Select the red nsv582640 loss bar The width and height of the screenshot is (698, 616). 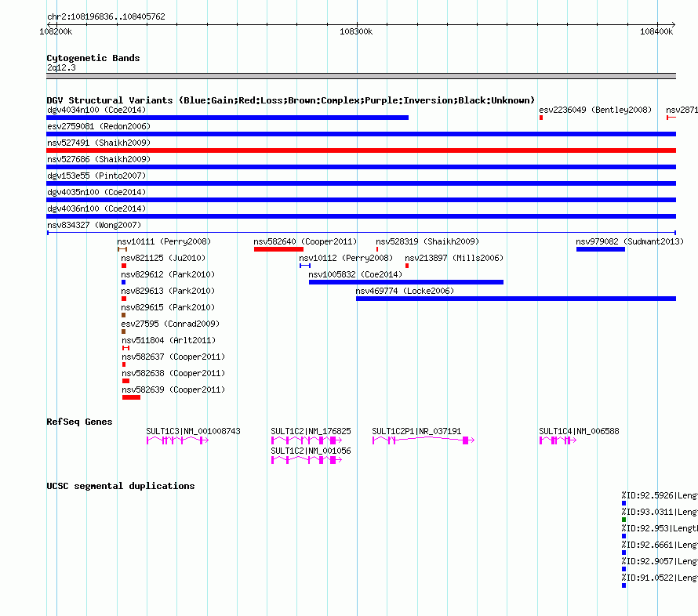[x=278, y=249]
